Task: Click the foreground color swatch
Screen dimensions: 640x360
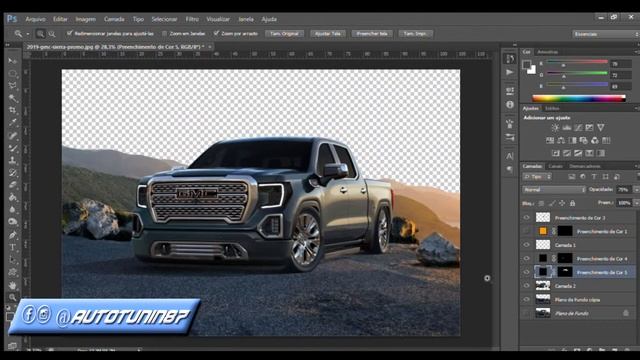Action: tap(527, 64)
